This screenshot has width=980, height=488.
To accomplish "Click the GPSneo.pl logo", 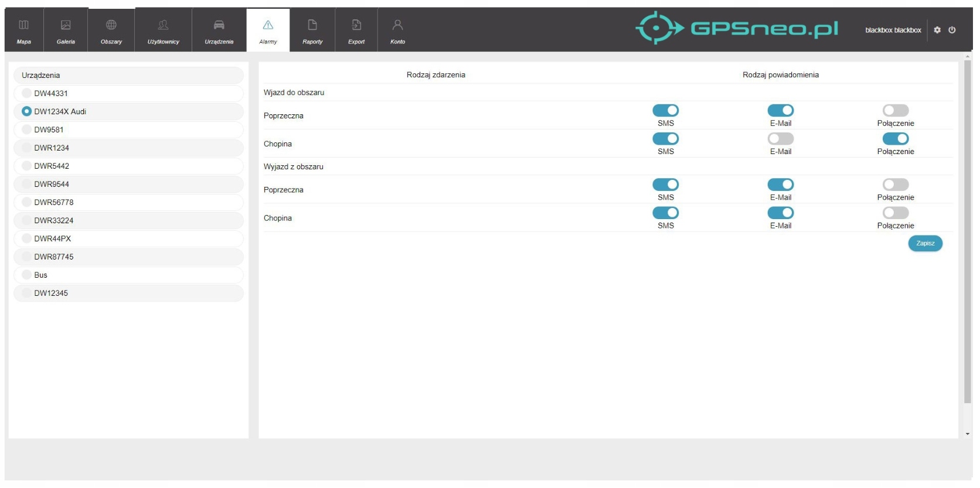I will point(737,28).
